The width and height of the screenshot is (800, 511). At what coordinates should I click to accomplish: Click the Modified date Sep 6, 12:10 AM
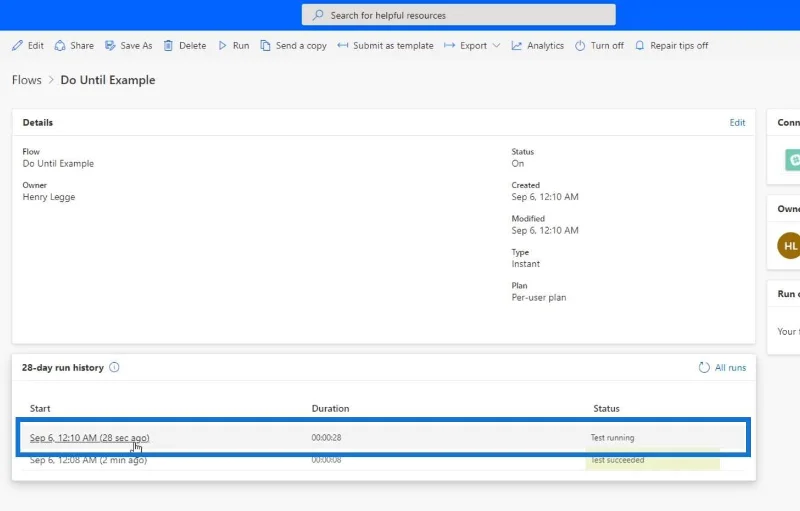(x=545, y=231)
